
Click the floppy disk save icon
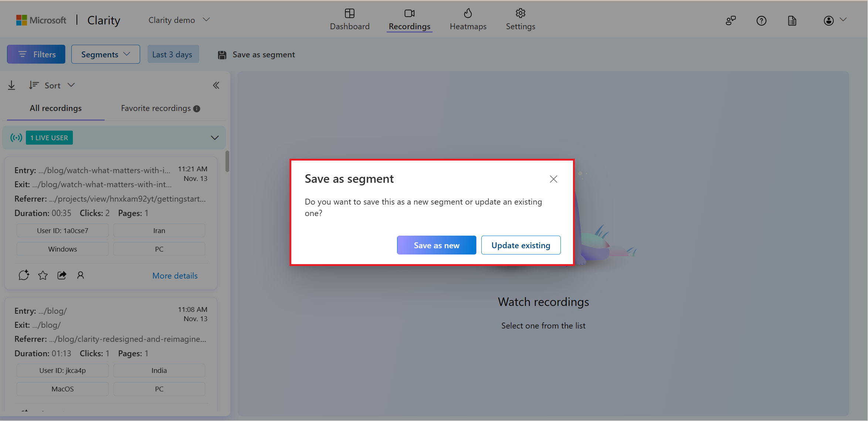(x=222, y=55)
